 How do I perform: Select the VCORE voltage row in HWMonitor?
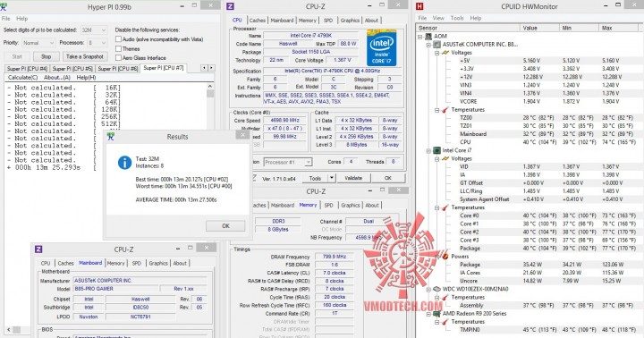548,101
